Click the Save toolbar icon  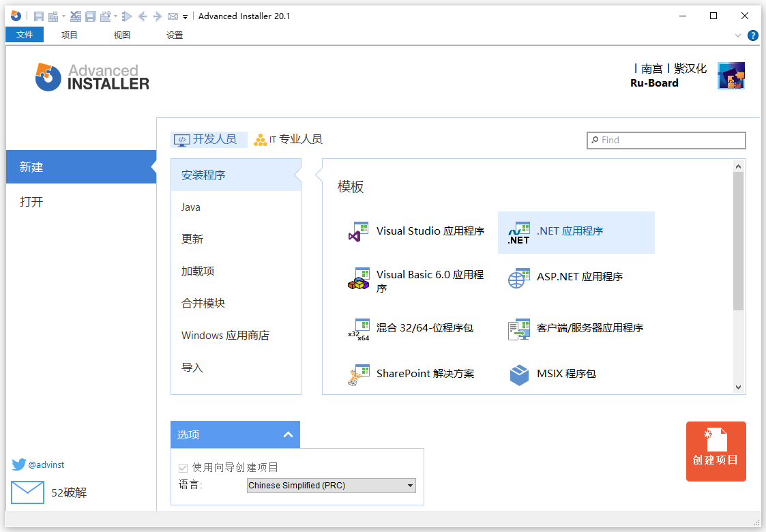(x=38, y=16)
